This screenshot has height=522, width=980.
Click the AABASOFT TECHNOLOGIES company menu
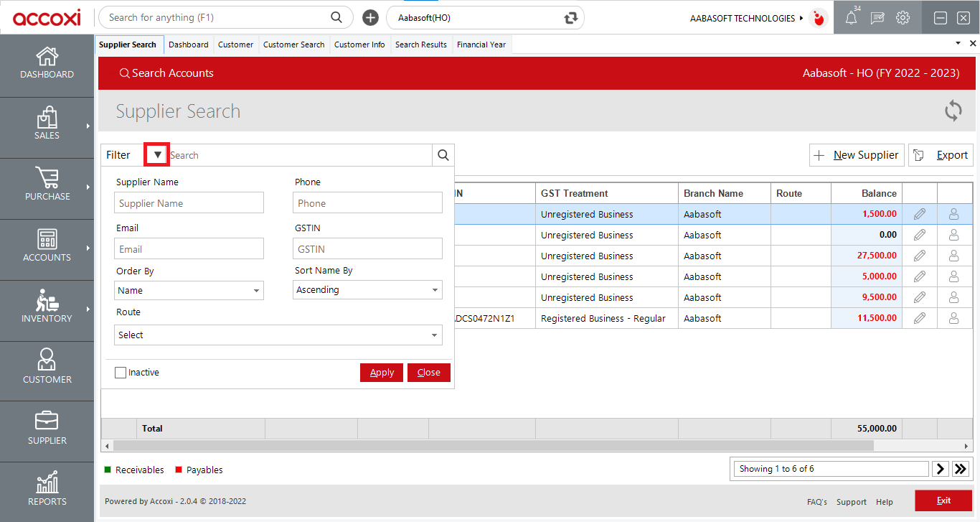[x=746, y=18]
